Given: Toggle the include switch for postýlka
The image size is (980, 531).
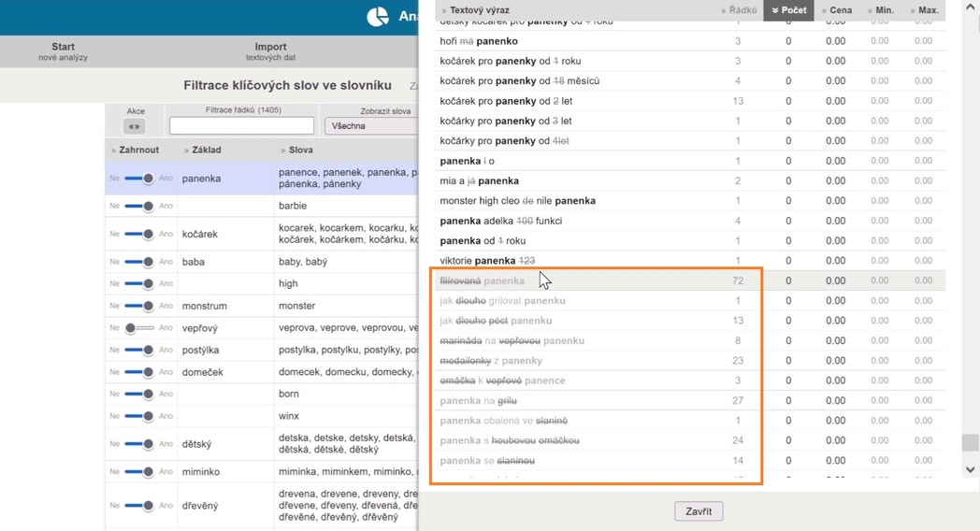Looking at the screenshot, I should click(138, 350).
